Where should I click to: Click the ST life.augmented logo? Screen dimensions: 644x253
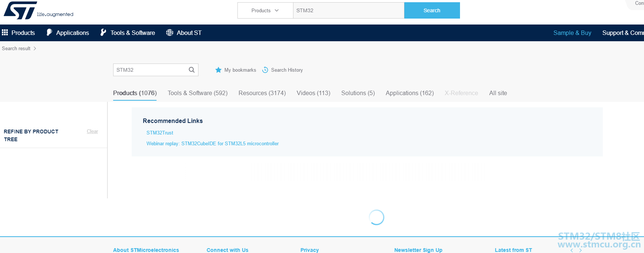coord(38,10)
